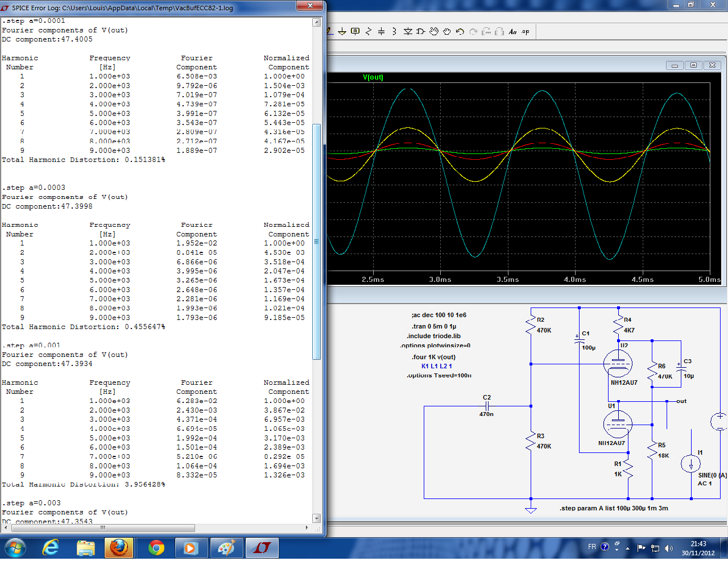This screenshot has width=728, height=582.
Task: Click capacitor C2 470n in schematic
Action: (x=487, y=406)
